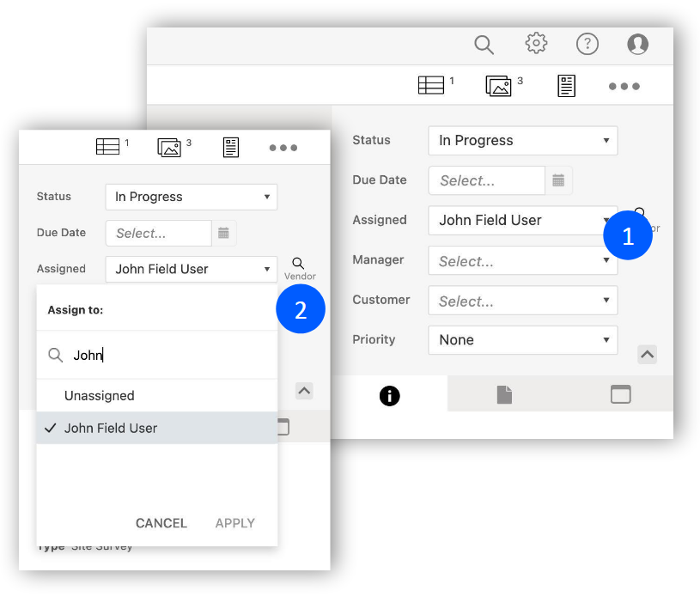Click the Assign to search field containing John
The height and width of the screenshot is (603, 700).
tap(167, 355)
